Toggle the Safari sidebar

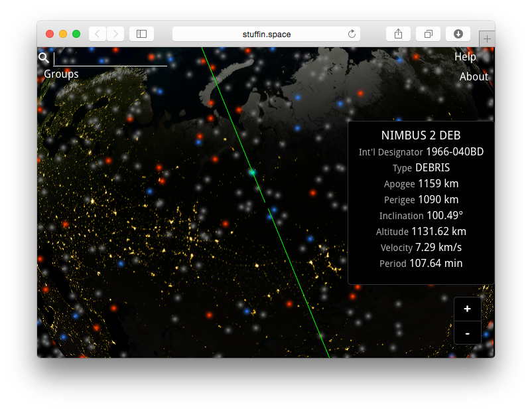pos(141,34)
